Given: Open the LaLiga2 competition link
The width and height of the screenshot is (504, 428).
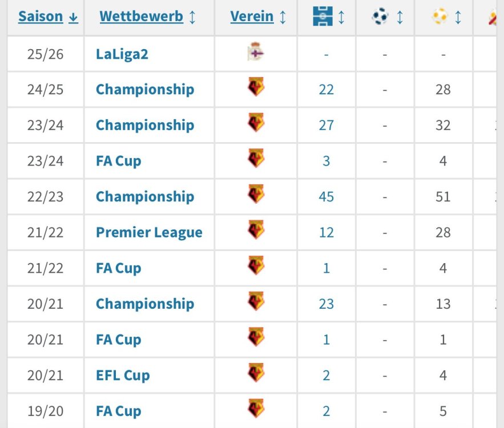Looking at the screenshot, I should 122,54.
